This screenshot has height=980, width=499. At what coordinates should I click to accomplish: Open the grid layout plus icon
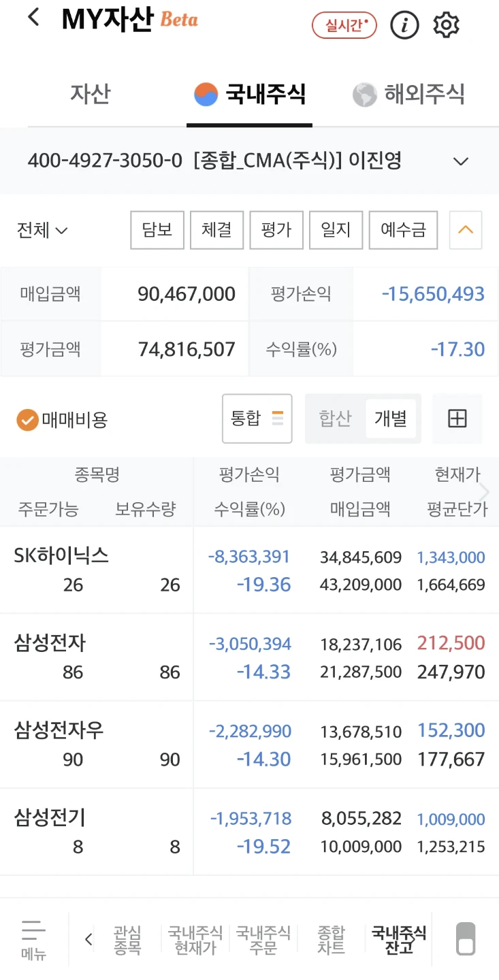(x=457, y=419)
